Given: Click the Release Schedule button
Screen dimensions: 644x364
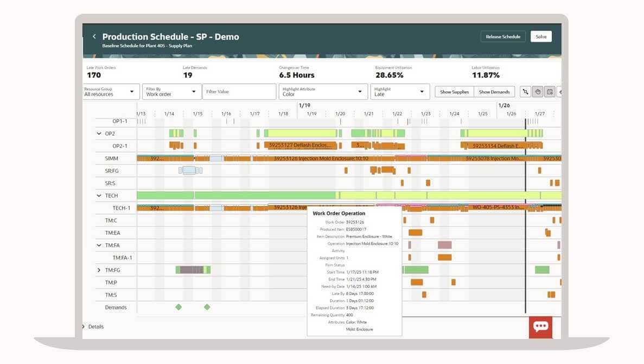Looking at the screenshot, I should (503, 36).
